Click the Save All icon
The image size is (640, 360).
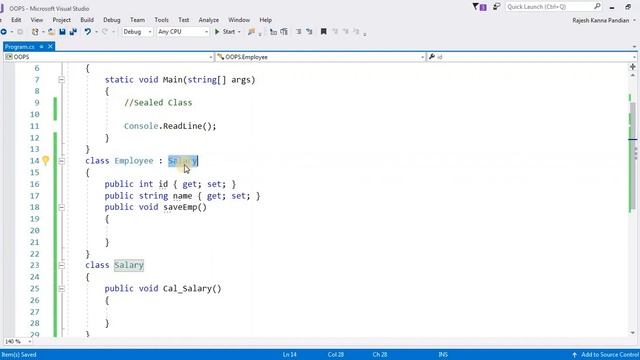[x=73, y=32]
